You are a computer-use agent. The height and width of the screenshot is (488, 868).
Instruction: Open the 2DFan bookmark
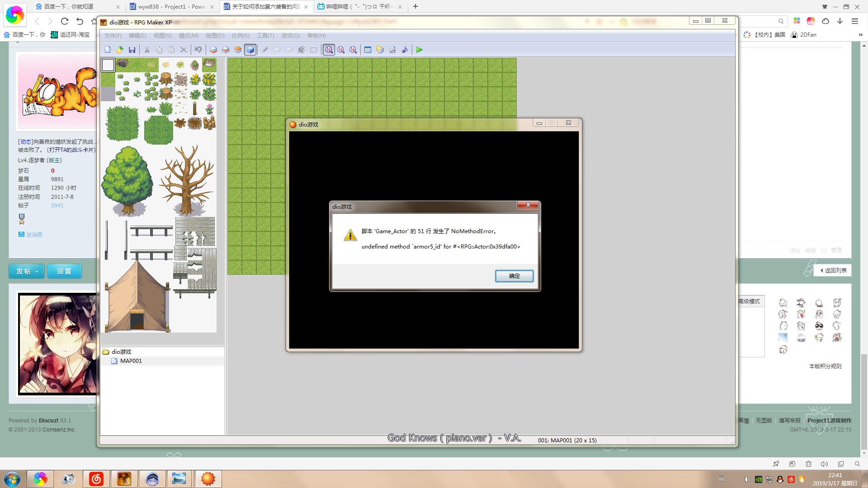point(804,35)
